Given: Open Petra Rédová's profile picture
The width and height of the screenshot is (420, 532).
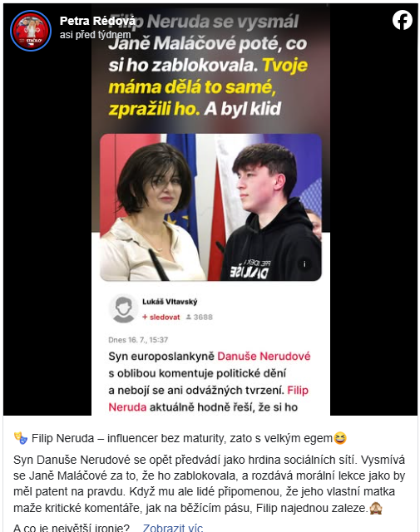Looking at the screenshot, I should (x=31, y=31).
